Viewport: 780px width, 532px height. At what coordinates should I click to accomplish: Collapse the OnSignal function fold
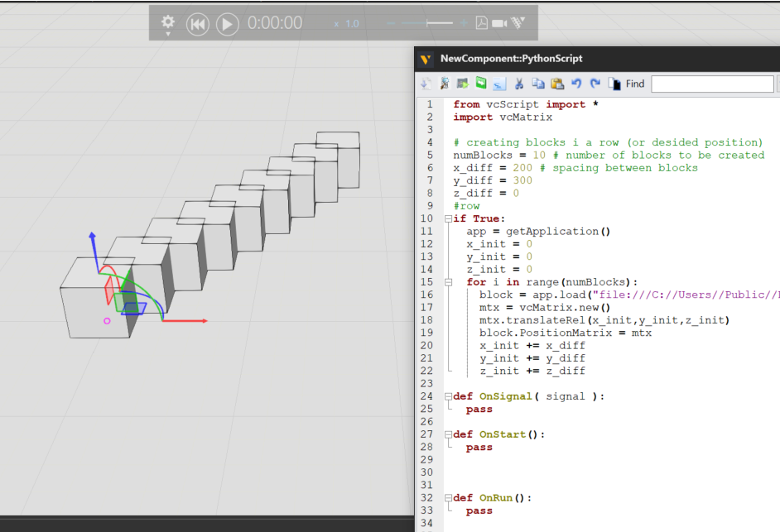(x=447, y=395)
